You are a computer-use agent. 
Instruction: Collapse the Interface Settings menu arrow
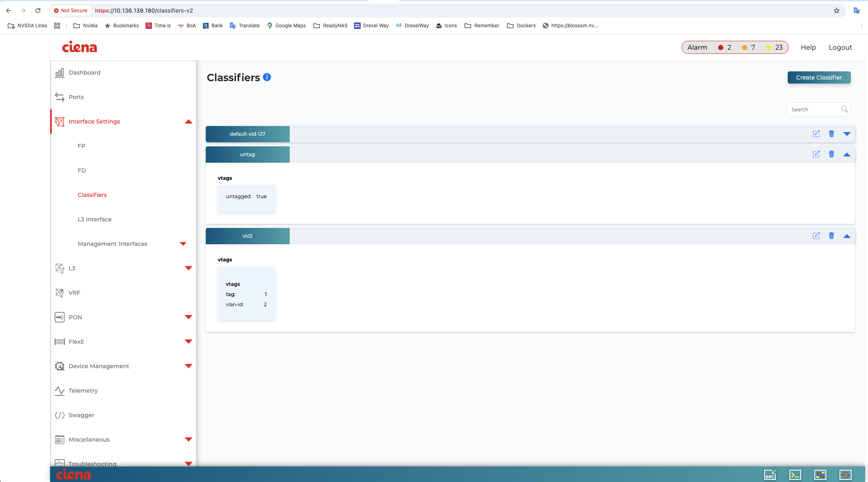(x=188, y=122)
